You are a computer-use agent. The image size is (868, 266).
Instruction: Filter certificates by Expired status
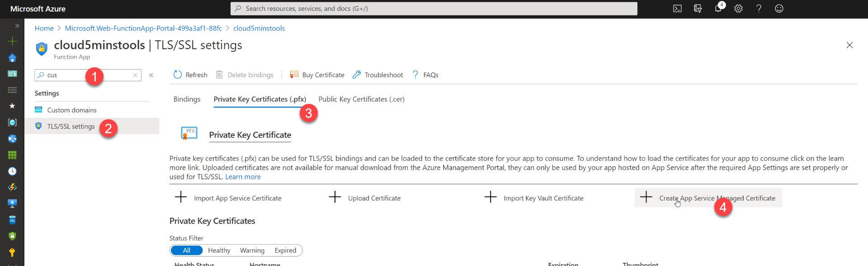click(285, 250)
